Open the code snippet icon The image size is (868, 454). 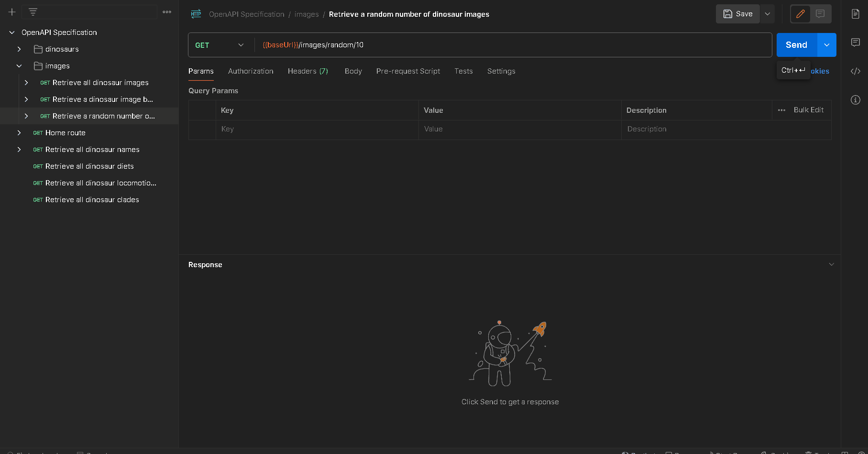[856, 71]
